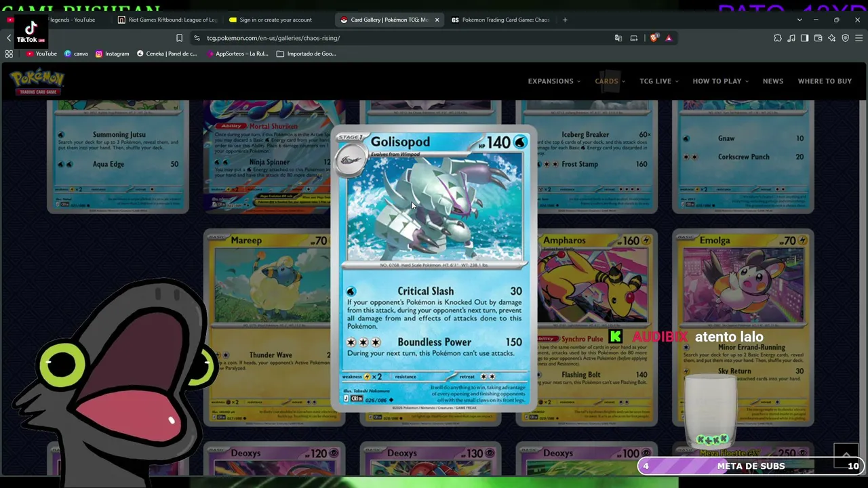Click the Pokémon Trading Card Game logo
The image size is (868, 488).
37,82
